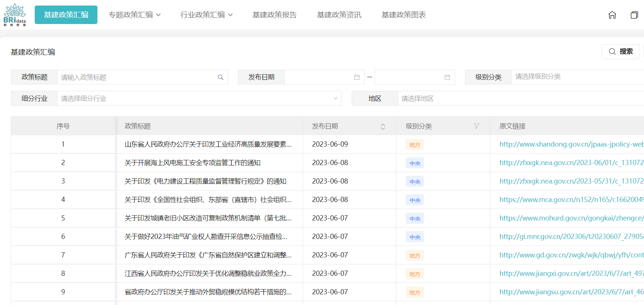
Task: Click date 2023-06-09 in row 1
Action: point(330,144)
